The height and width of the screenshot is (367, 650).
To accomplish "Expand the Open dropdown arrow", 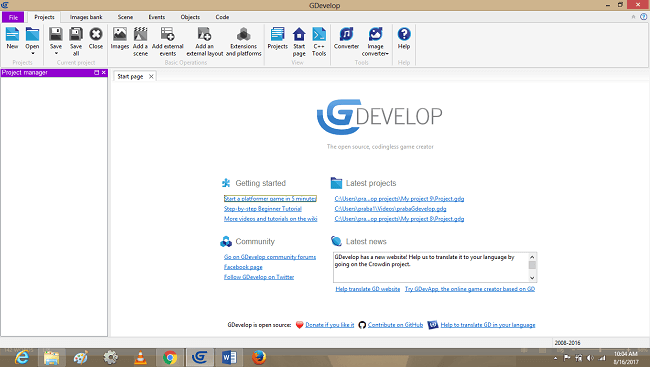I will tap(32, 53).
